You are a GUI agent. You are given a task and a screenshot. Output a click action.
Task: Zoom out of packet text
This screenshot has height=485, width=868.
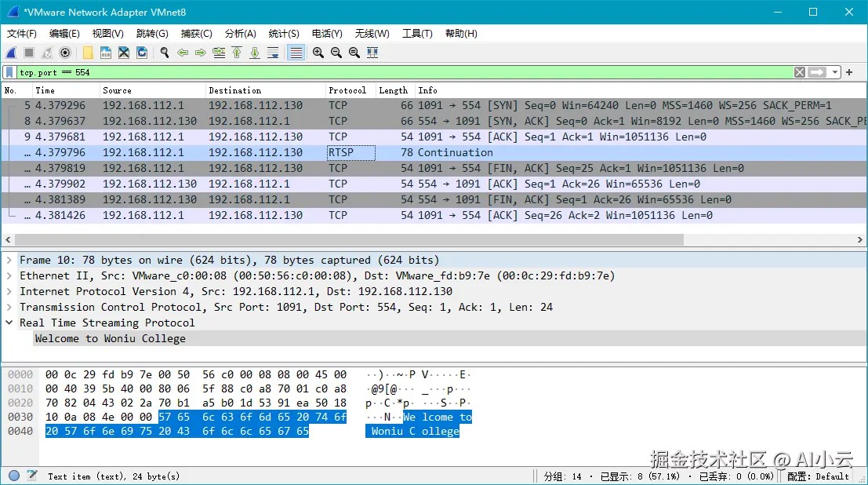(x=336, y=53)
